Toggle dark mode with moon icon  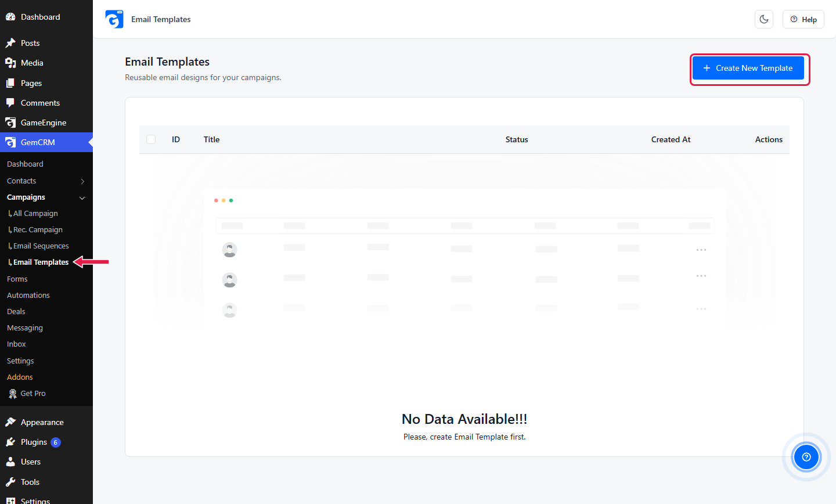(x=764, y=19)
